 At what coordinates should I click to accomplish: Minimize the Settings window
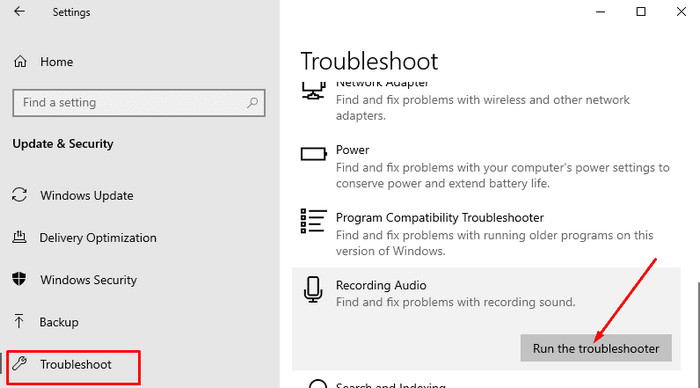point(600,12)
